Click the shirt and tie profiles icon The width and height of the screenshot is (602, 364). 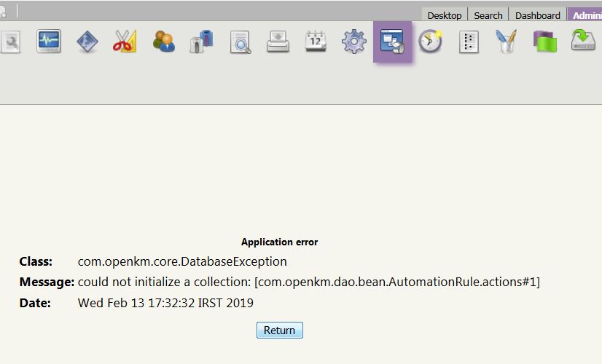tap(201, 41)
